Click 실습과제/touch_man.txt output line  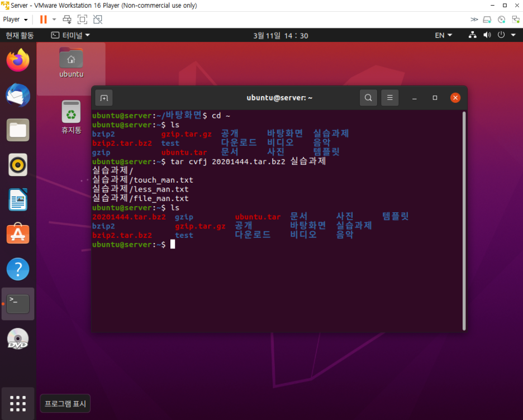pyautogui.click(x=142, y=180)
